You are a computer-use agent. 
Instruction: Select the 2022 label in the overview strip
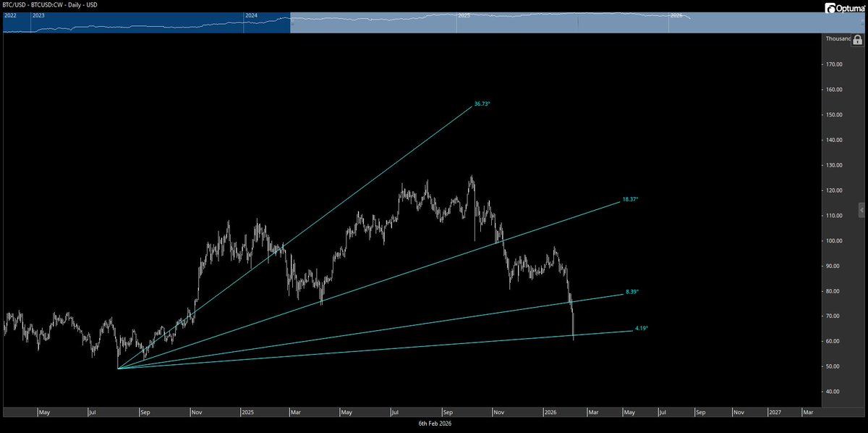10,15
